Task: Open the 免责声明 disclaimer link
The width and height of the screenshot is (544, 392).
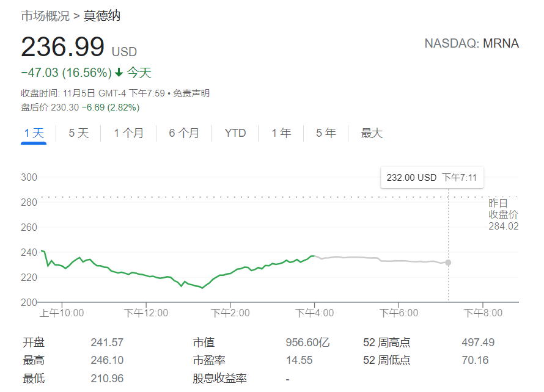Action: coord(191,93)
